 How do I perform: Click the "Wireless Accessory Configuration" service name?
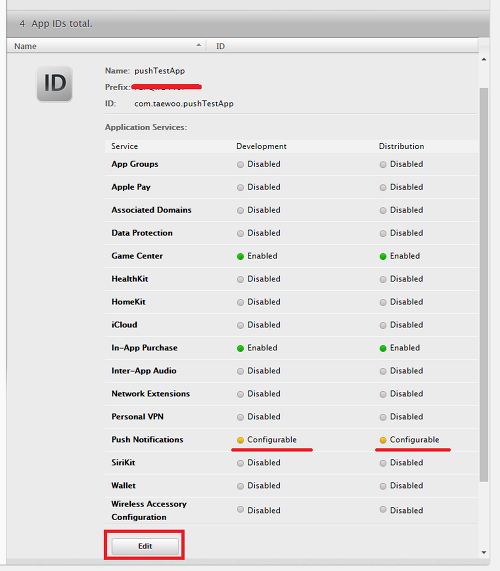149,511
